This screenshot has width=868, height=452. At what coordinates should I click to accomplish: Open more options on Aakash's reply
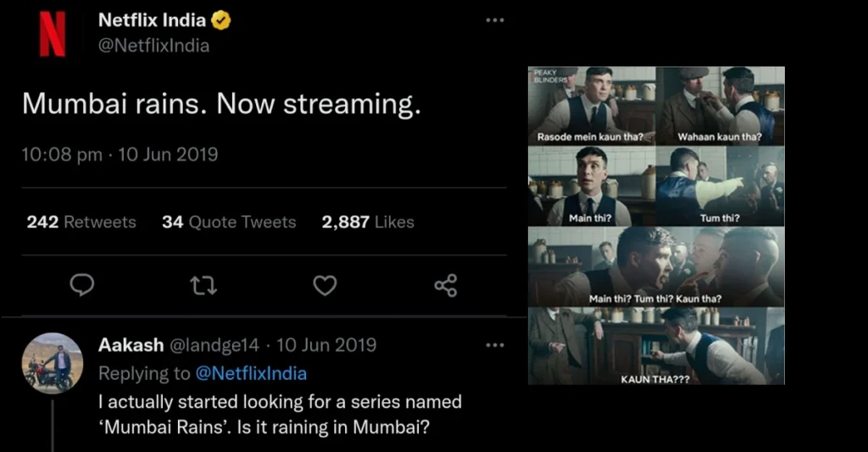click(495, 346)
